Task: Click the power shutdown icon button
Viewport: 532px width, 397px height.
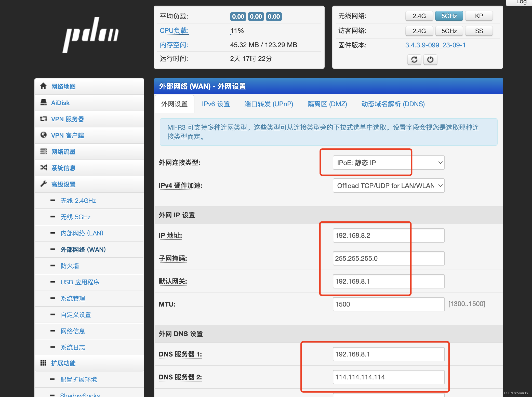Action: click(x=430, y=60)
